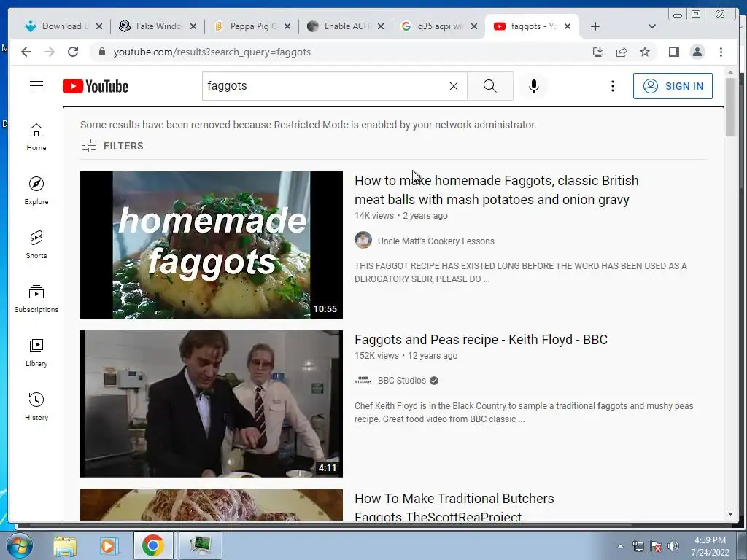
Task: Click the taskbar clock
Action: click(710, 546)
